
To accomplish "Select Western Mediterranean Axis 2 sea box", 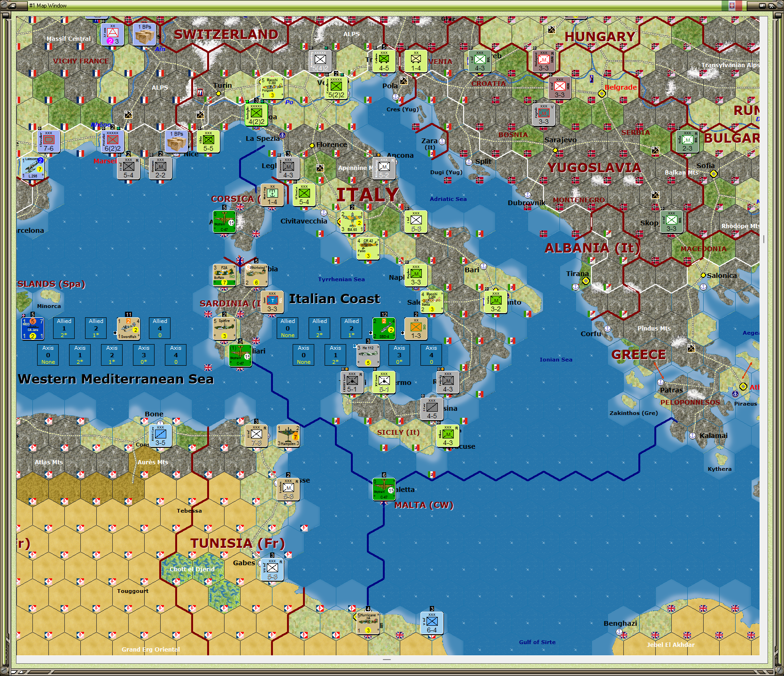I will [x=112, y=355].
